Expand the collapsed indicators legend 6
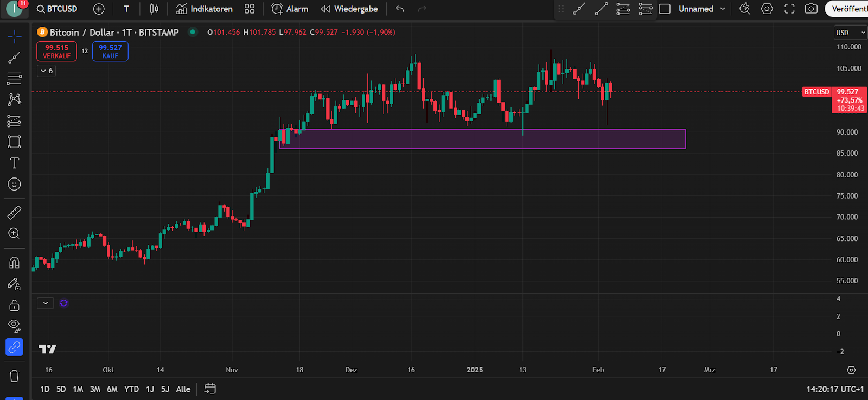 pyautogui.click(x=47, y=71)
